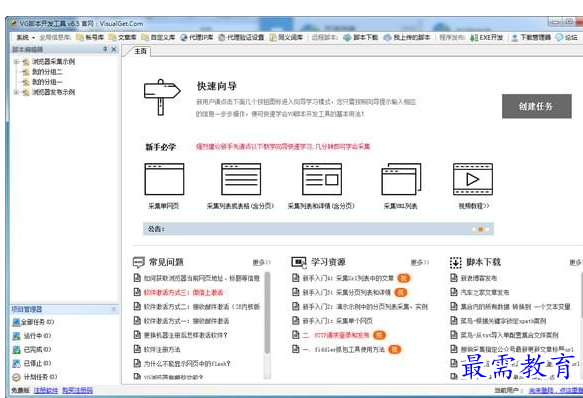Open 我上传的脚本 in the toolbar
583x398 pixels.
(x=407, y=37)
